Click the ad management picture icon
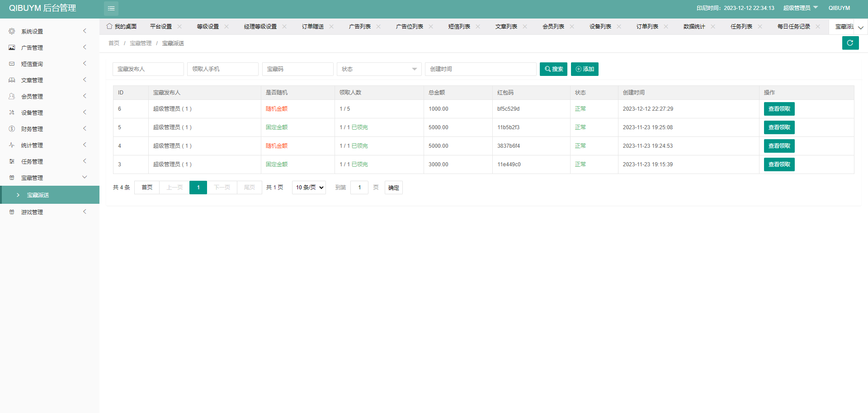The image size is (868, 413). point(12,47)
